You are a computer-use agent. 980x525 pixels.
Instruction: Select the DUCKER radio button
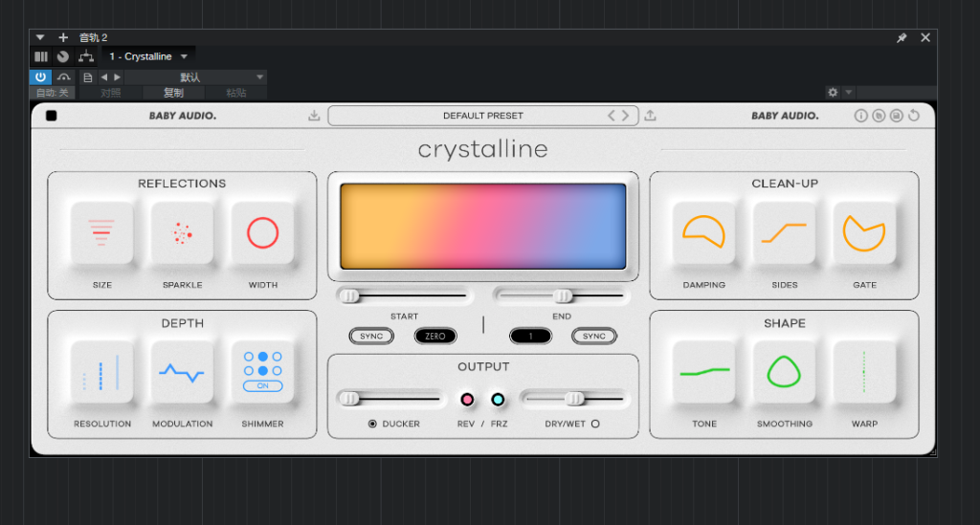(372, 424)
